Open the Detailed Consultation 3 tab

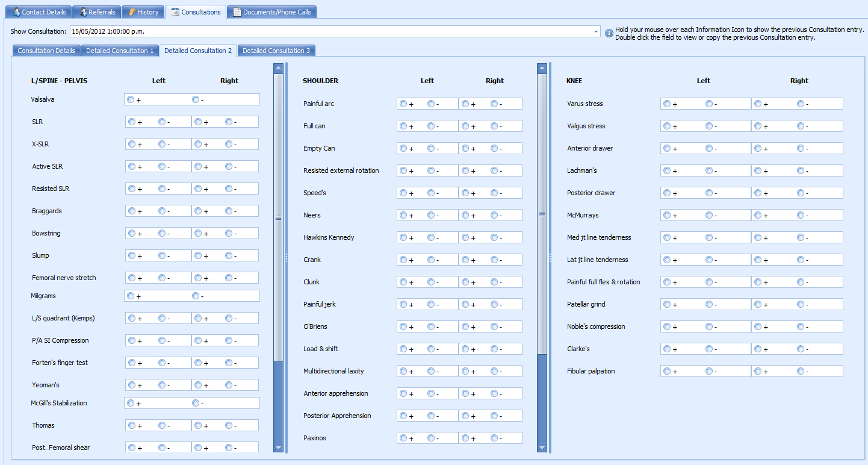276,51
